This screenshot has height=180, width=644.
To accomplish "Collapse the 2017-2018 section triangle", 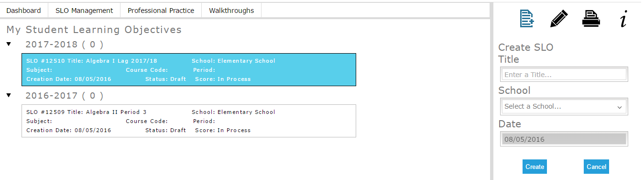I will [x=9, y=44].
